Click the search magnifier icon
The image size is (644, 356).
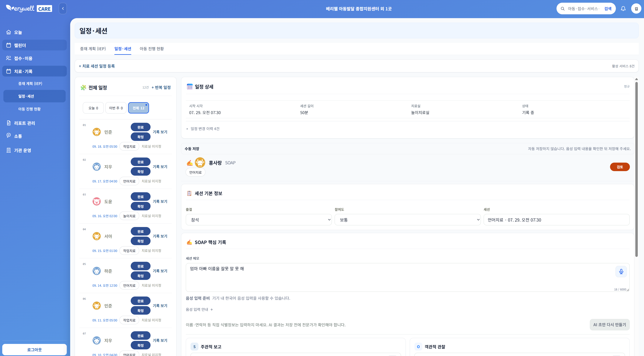click(x=563, y=9)
